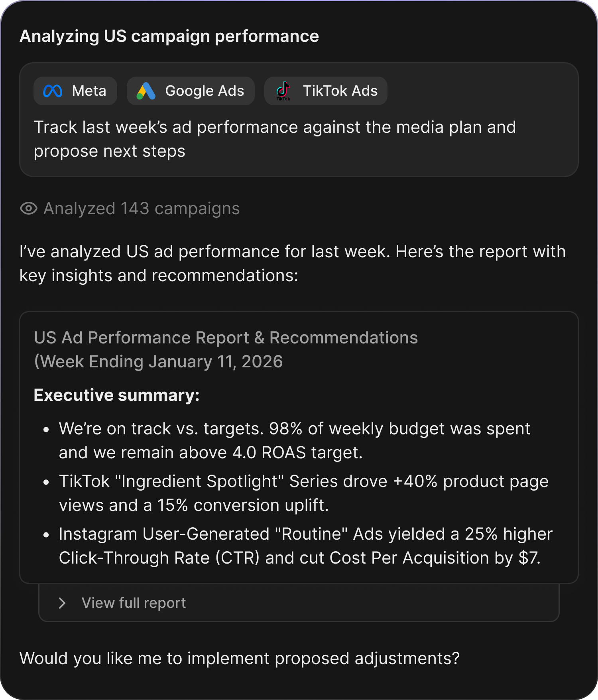This screenshot has height=700, width=598.
Task: Click the "Analyzed 143 campaigns" status text
Action: 142,209
